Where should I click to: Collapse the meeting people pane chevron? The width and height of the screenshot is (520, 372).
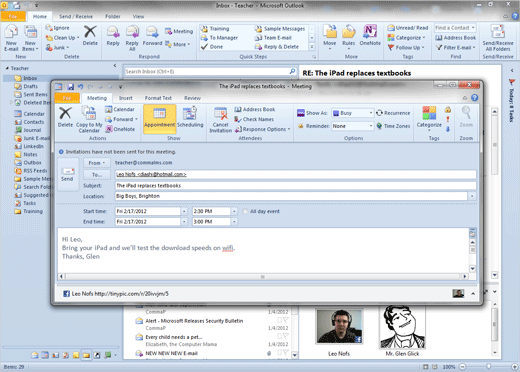point(473,294)
